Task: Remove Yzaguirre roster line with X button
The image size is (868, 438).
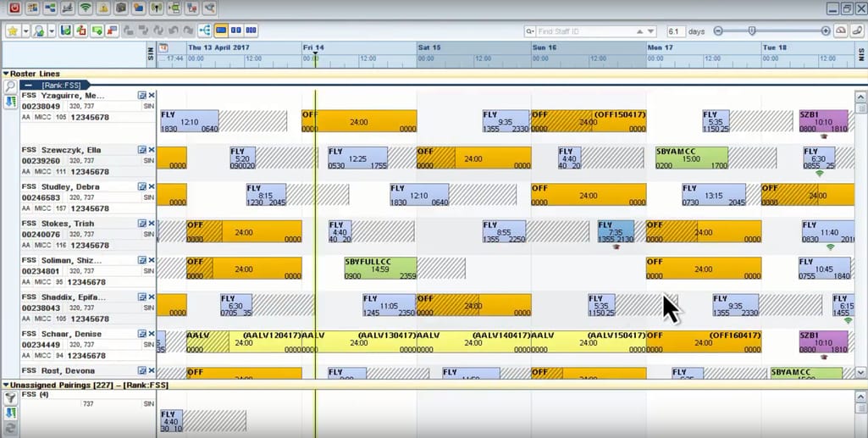Action: [152, 96]
